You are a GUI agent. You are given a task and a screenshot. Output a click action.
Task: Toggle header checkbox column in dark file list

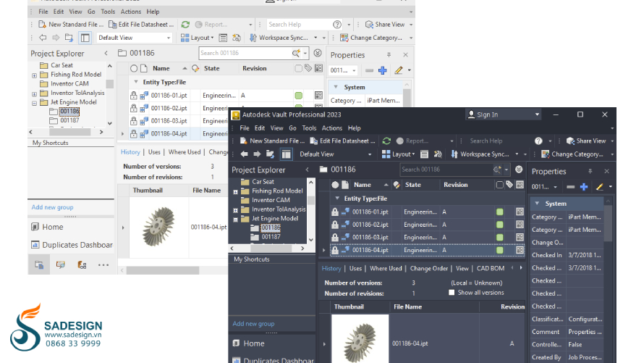click(499, 185)
